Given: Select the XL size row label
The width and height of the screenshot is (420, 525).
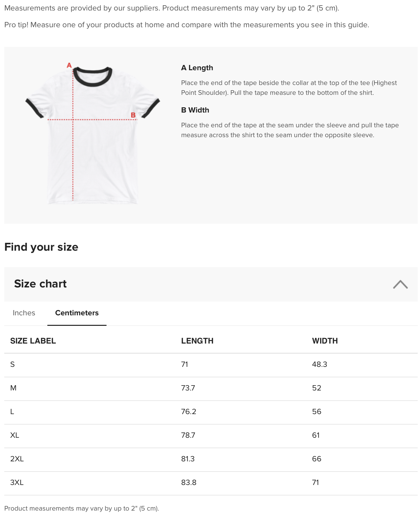Looking at the screenshot, I should point(15,435).
